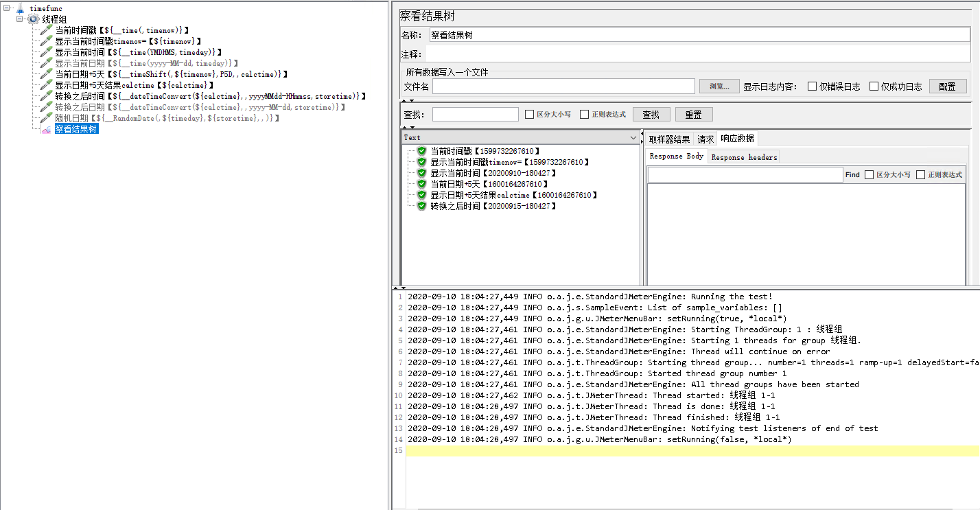The height and width of the screenshot is (510, 980).
Task: Collapse the 线程组 tree node
Action: [x=20, y=19]
